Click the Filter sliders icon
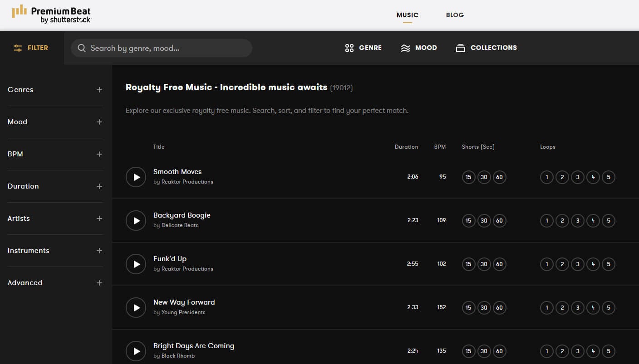This screenshot has height=364, width=639. (18, 48)
